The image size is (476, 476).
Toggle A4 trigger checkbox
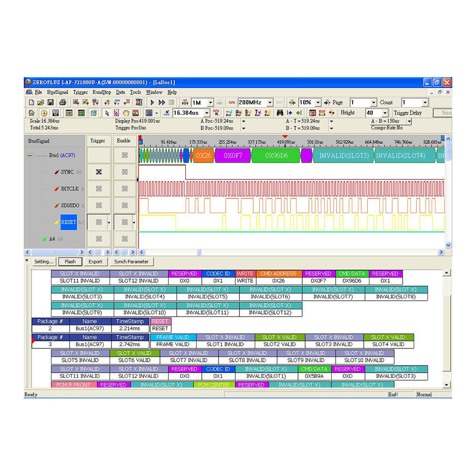(99, 239)
